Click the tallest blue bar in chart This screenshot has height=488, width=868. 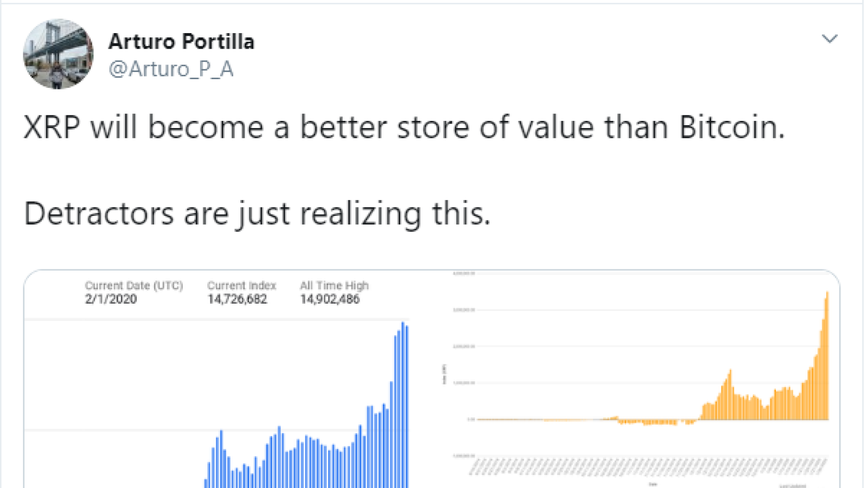pos(403,405)
